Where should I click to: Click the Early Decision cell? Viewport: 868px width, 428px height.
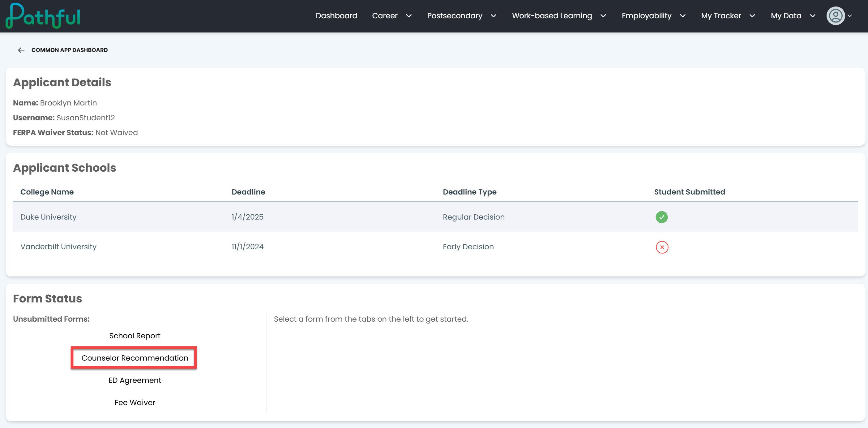point(468,247)
